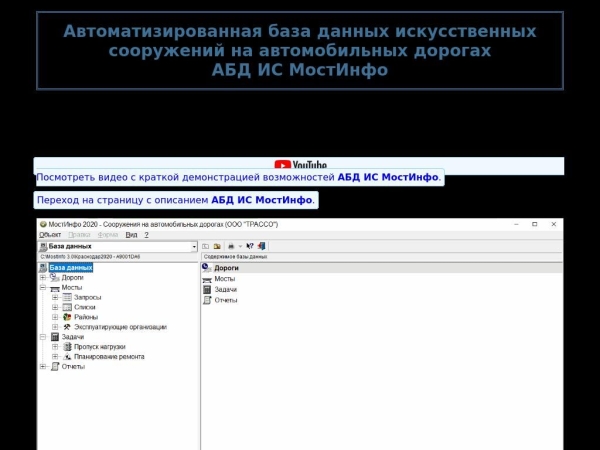This screenshot has width=600, height=450.
Task: Open the Объект menu
Action: click(x=50, y=235)
